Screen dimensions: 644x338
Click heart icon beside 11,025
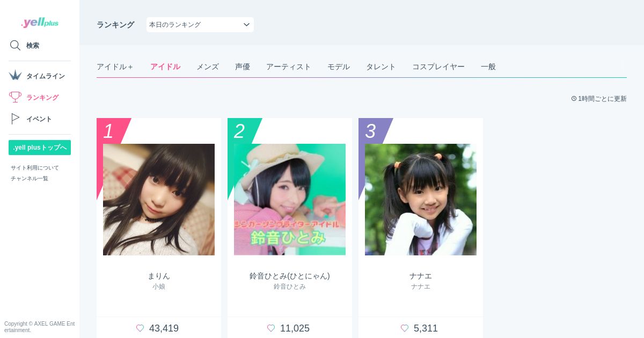point(271,328)
